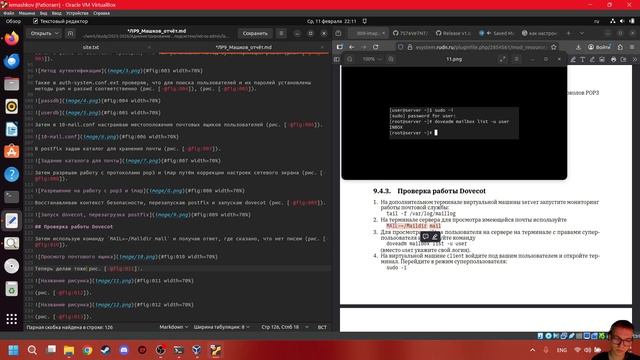Click the Firefox address bar URL
640x360 pixels.
coord(480,47)
